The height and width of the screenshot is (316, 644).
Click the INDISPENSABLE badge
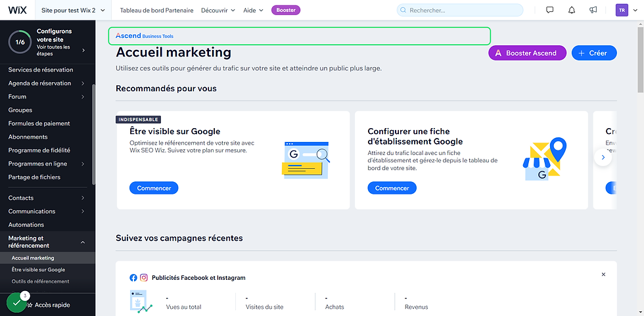coord(139,120)
